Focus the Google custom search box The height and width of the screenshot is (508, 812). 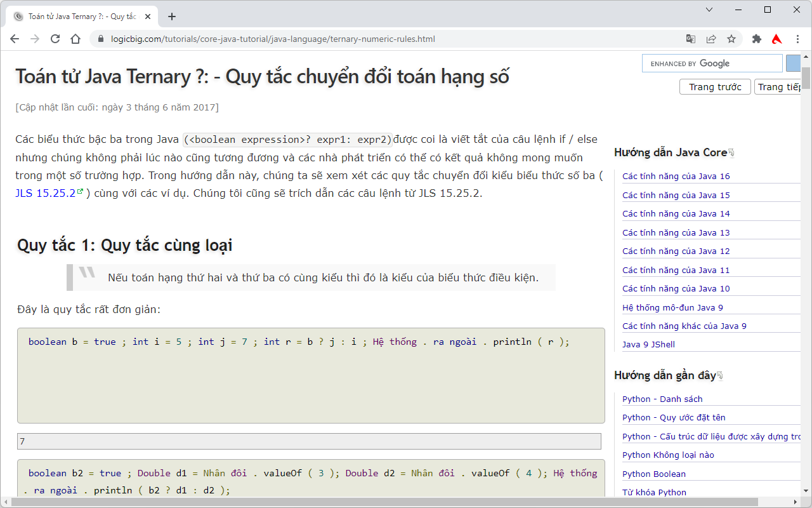[x=712, y=63]
